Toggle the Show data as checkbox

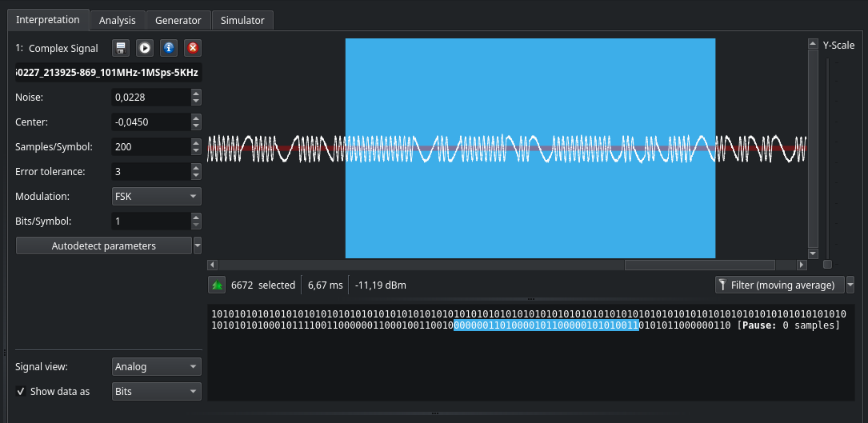pyautogui.click(x=22, y=392)
